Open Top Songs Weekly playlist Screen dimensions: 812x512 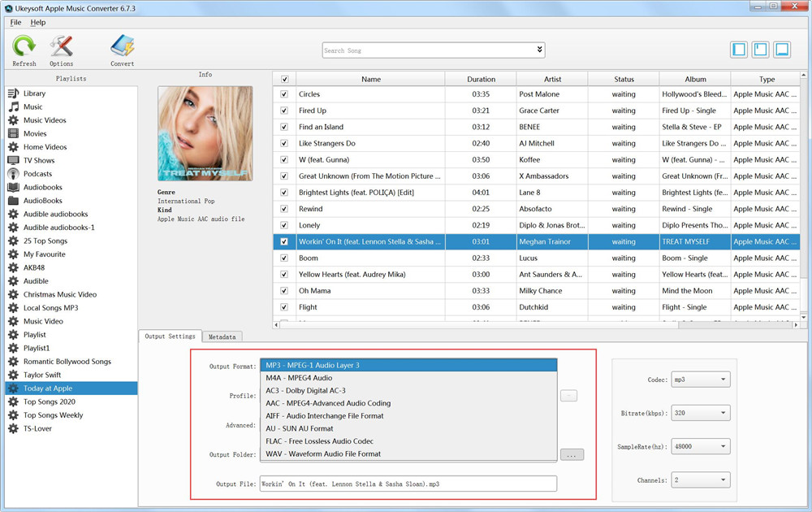click(71, 415)
